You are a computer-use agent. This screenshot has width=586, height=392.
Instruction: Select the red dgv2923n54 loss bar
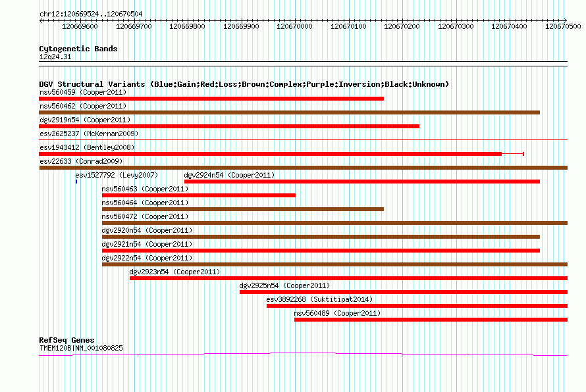click(349, 278)
